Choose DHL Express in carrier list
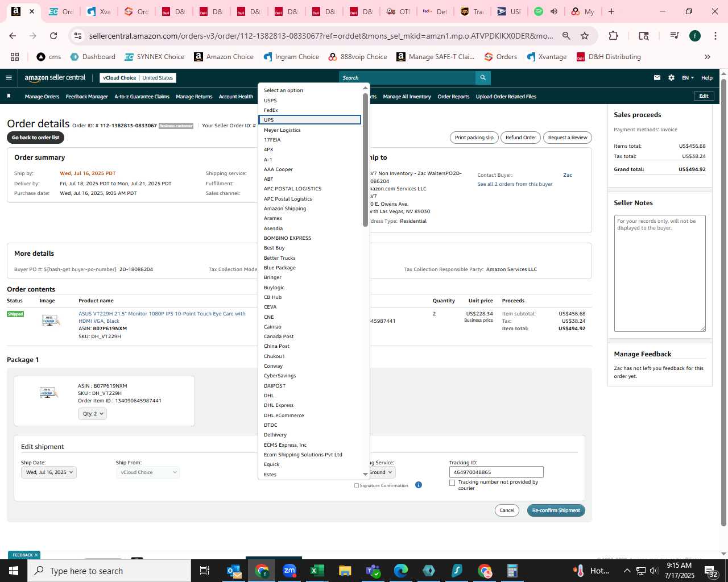The width and height of the screenshot is (728, 582). [310, 405]
